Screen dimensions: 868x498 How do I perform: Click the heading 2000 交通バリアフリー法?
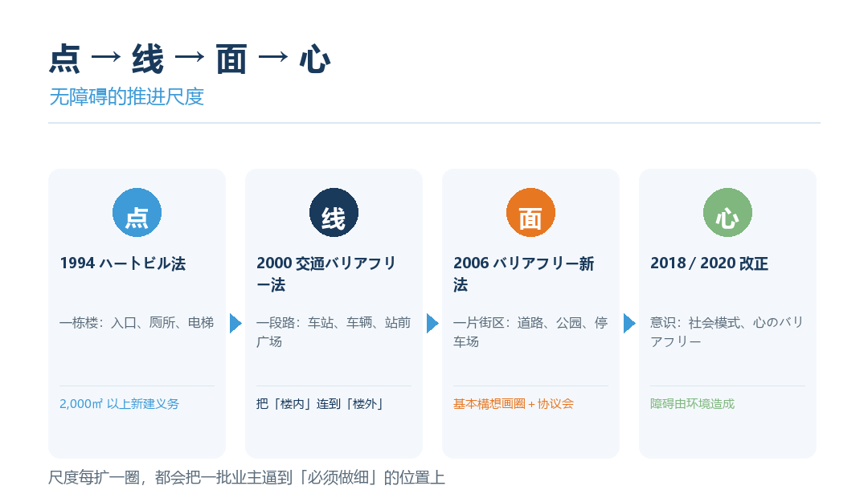(x=326, y=274)
